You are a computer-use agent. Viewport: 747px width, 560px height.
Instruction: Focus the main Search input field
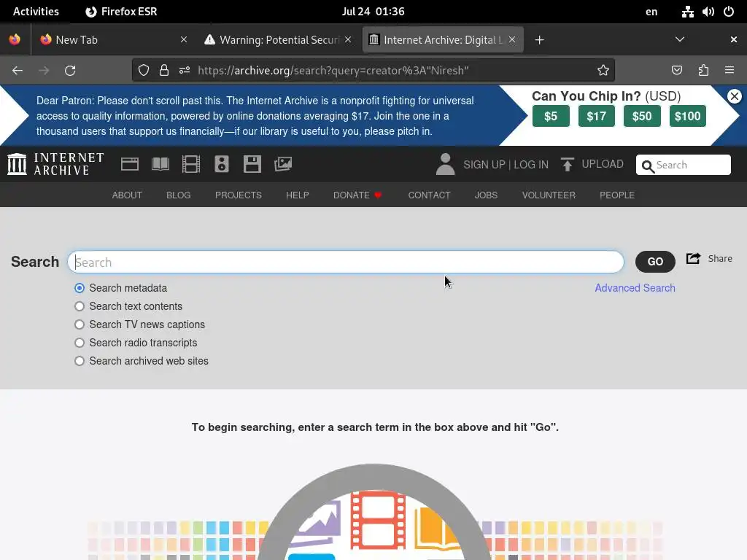[x=345, y=262]
